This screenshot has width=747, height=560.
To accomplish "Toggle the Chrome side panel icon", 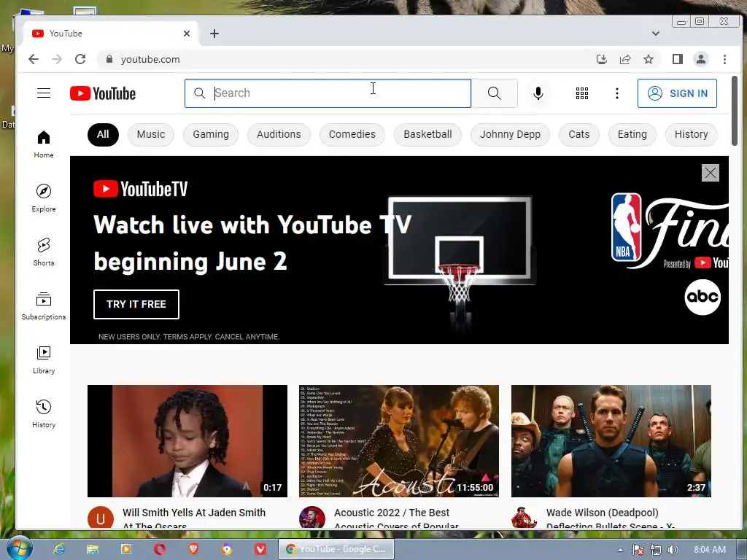I will click(678, 59).
